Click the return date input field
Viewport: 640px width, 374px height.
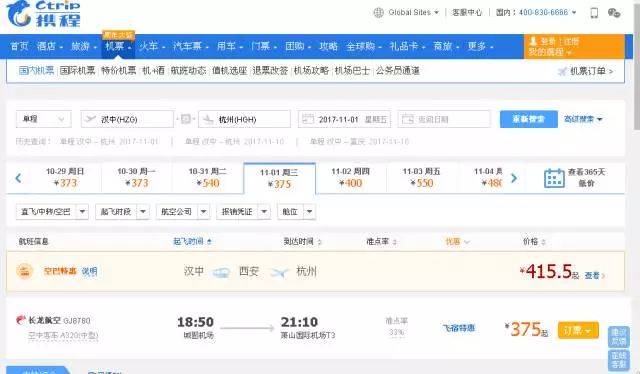444,119
